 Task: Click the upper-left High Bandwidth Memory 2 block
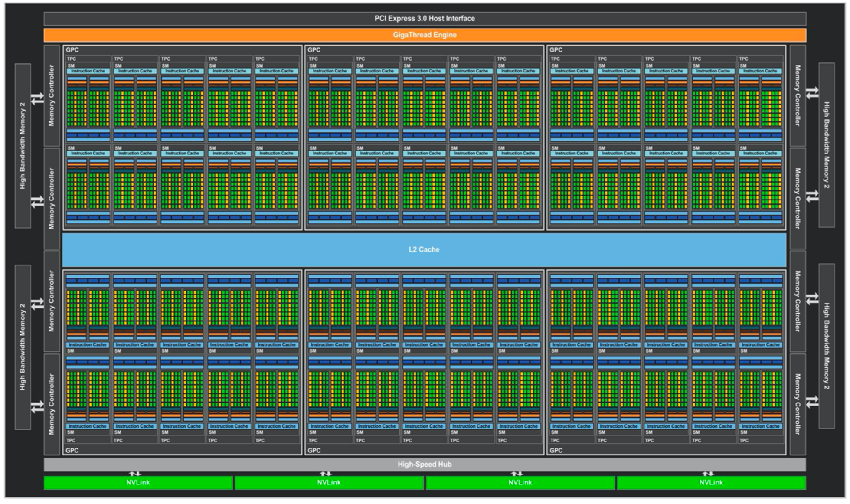click(x=23, y=146)
